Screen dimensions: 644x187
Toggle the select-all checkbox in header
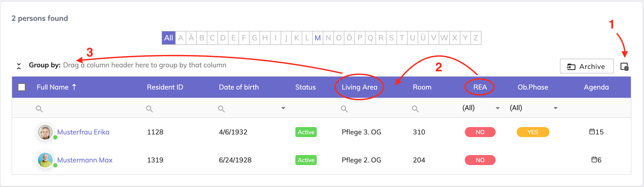pos(22,87)
